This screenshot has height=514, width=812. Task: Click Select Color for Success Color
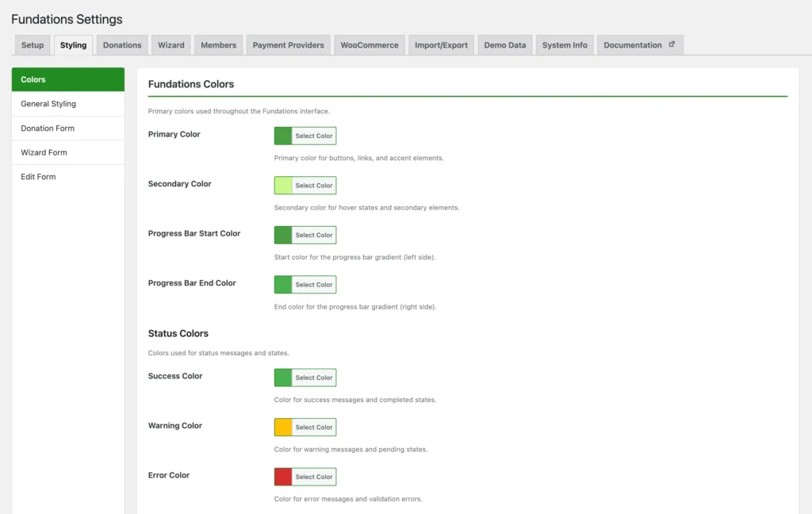(314, 378)
